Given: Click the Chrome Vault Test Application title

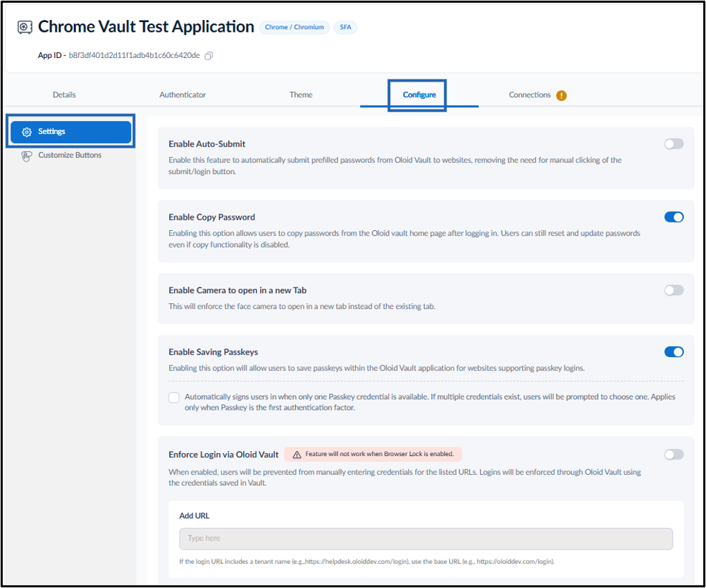Looking at the screenshot, I should point(146,27).
